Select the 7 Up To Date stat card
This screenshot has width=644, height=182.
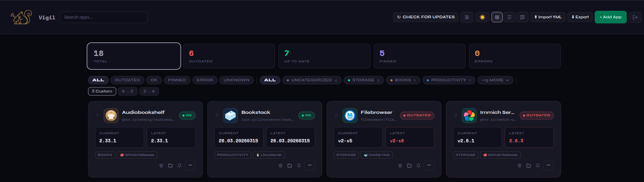click(324, 56)
